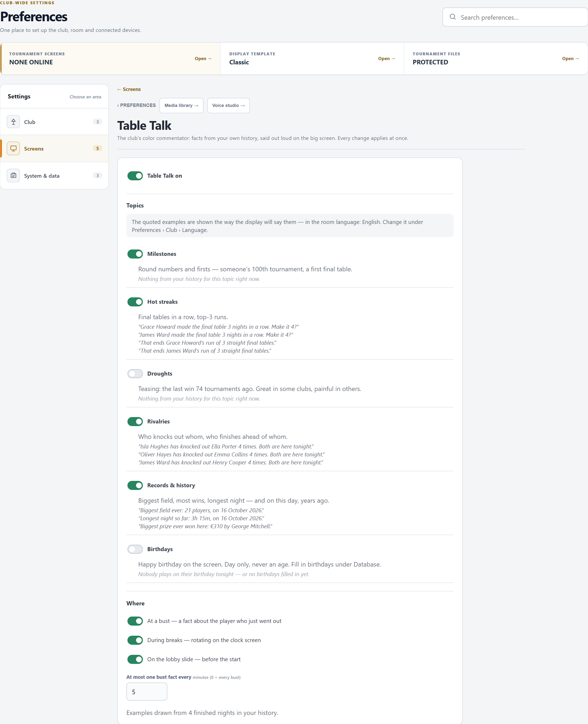Open the Media library button
This screenshot has height=724, width=588.
click(x=181, y=105)
